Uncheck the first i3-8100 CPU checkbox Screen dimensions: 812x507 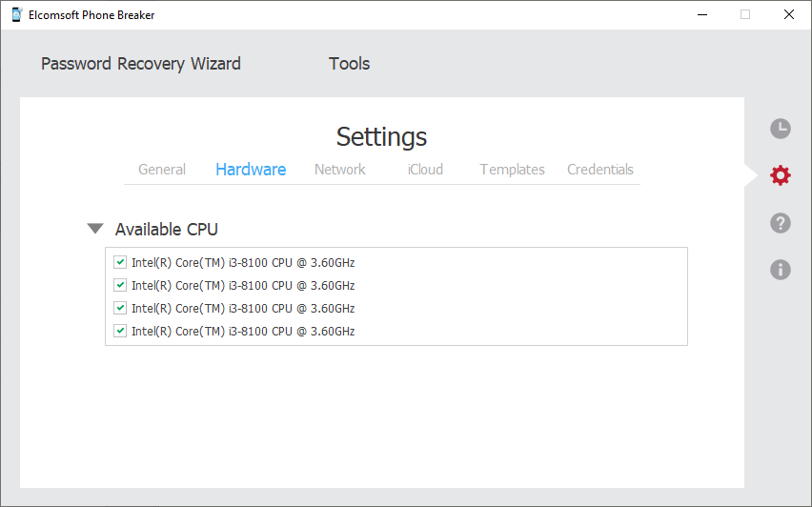[x=120, y=262]
